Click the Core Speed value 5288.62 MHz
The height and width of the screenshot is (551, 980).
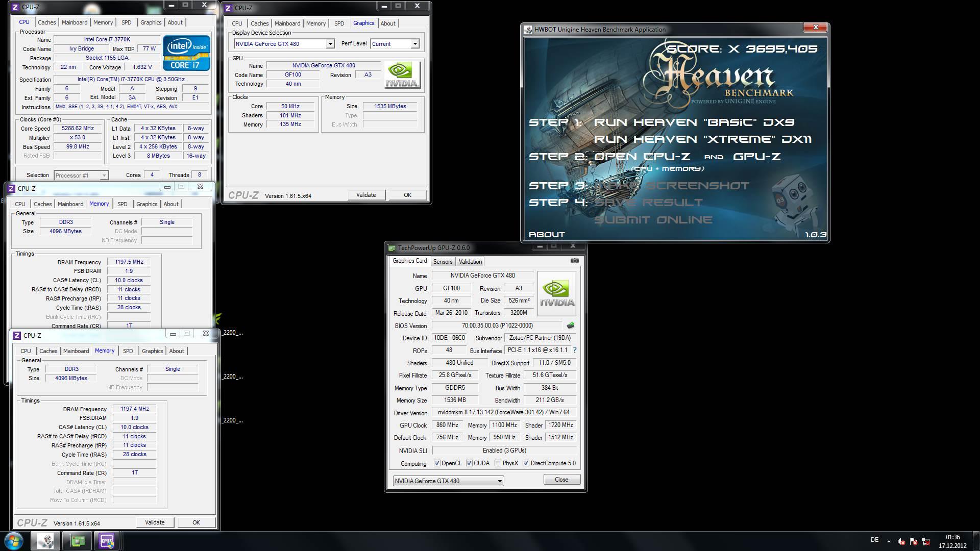pos(78,129)
